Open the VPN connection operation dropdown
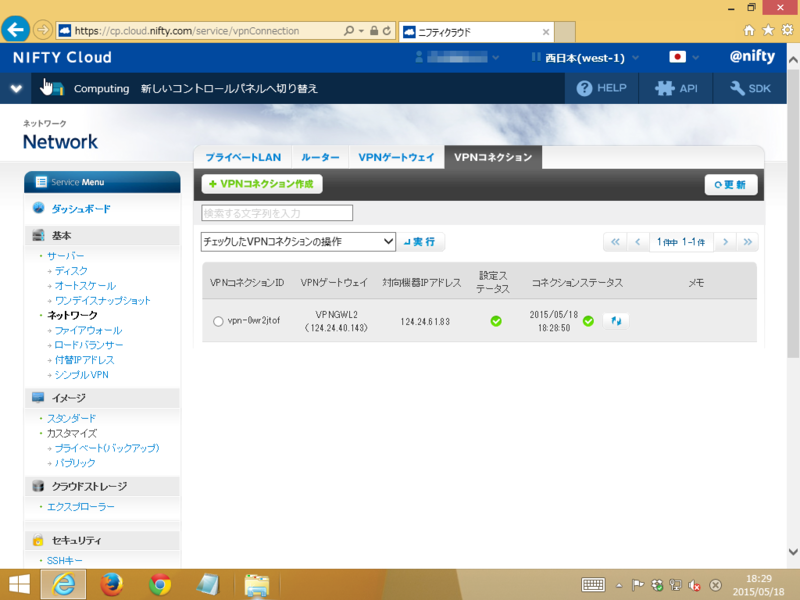Viewport: 800px width, 600px height. (298, 242)
